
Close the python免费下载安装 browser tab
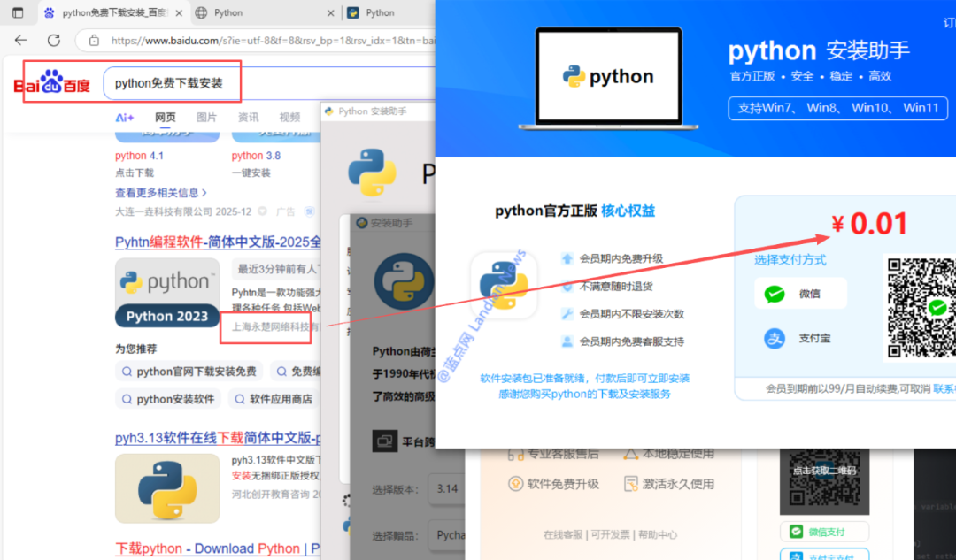(179, 12)
